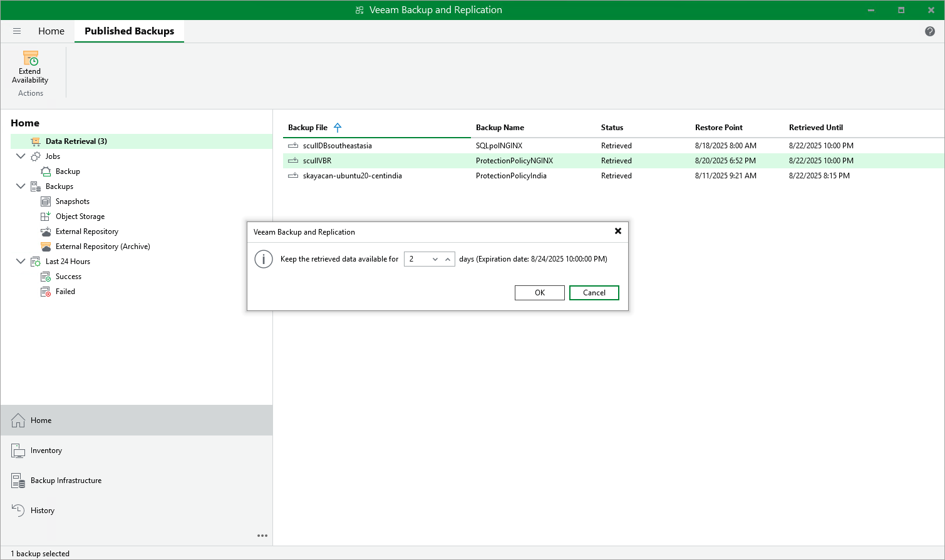This screenshot has height=560, width=945.
Task: Open the Home view in navigation pane
Action: [137, 420]
